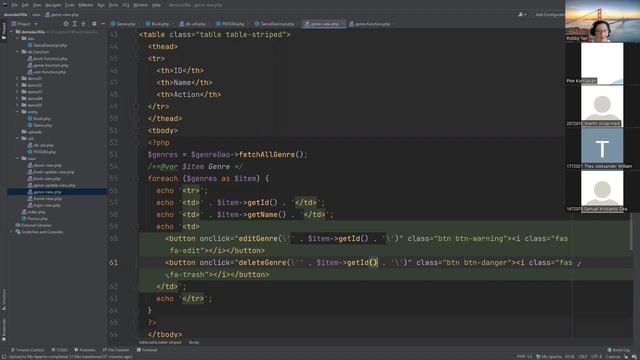Screen dimensions: 640x360
Task: Click table.table.table-striped breadcrumb
Action: 160,342
